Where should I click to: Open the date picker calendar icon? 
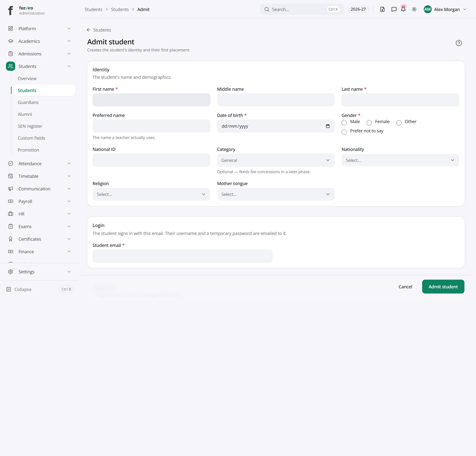[328, 126]
